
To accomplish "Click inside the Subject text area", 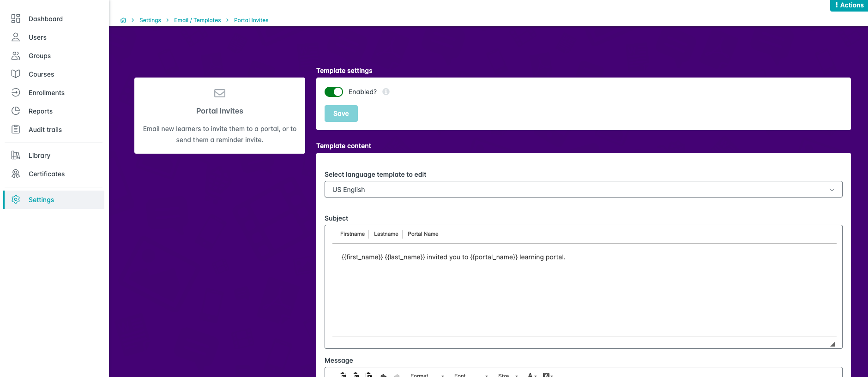I will (584, 291).
